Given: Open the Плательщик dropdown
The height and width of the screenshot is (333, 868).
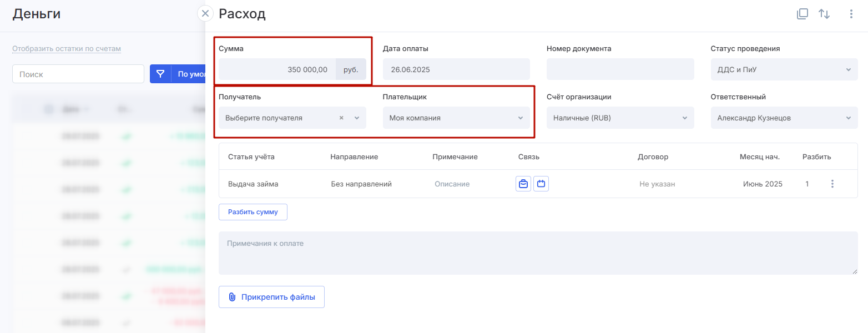Looking at the screenshot, I should click(456, 118).
